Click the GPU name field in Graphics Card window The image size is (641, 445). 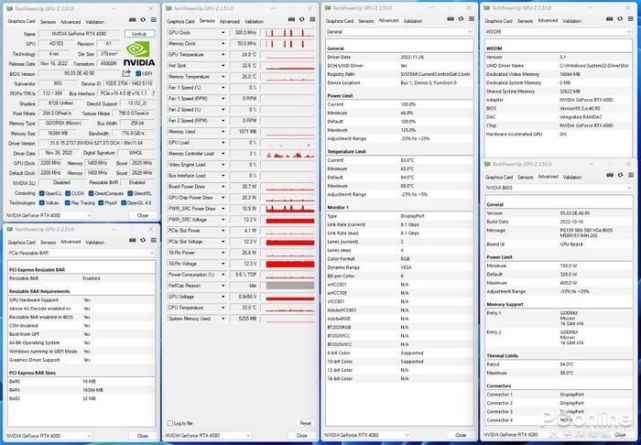(x=79, y=34)
